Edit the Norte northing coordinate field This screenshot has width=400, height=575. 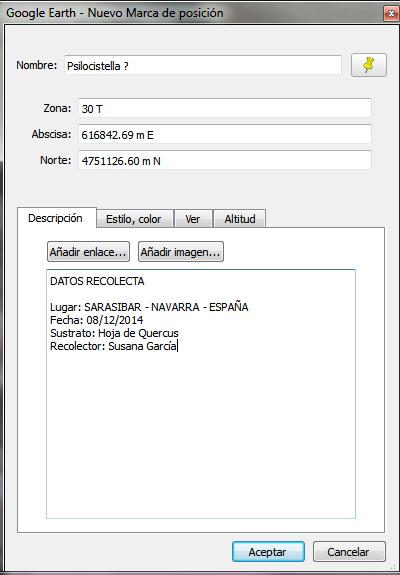(225, 161)
